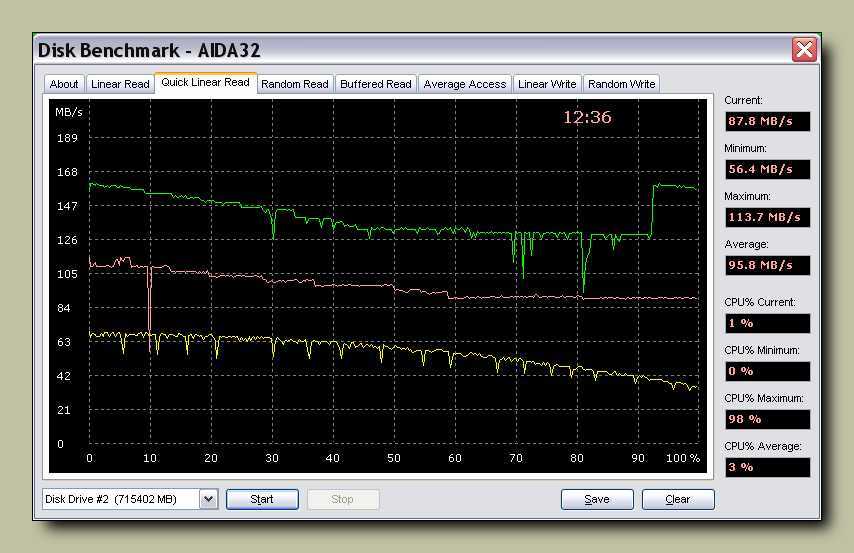854x553 pixels.
Task: Click the 12:36 timer in the graph
Action: coord(587,117)
